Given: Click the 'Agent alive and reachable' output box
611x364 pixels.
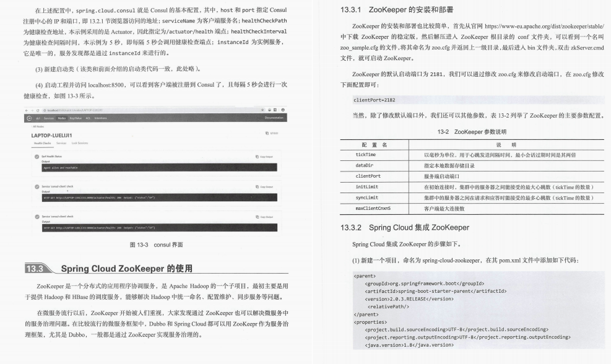Looking at the screenshot, I should [x=159, y=168].
